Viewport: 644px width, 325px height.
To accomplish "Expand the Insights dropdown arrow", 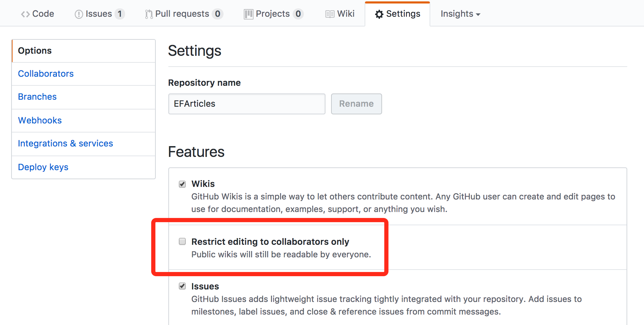I will click(x=478, y=14).
